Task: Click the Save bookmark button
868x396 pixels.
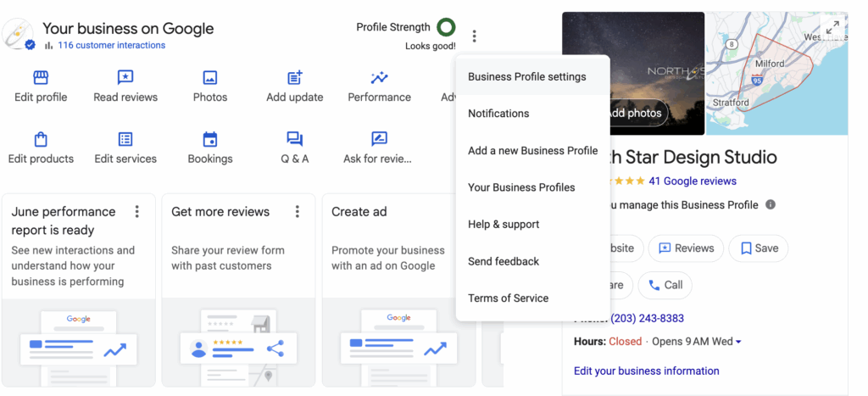Action: [x=759, y=248]
